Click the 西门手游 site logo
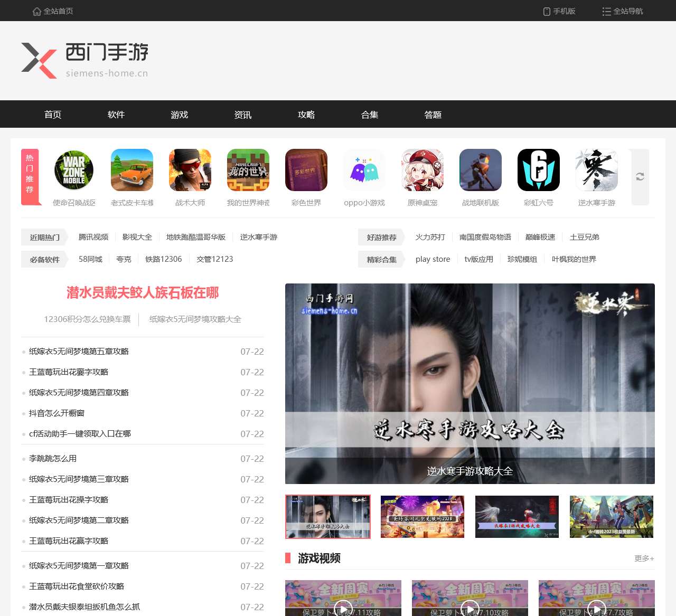This screenshot has width=676, height=616. pyautogui.click(x=84, y=60)
